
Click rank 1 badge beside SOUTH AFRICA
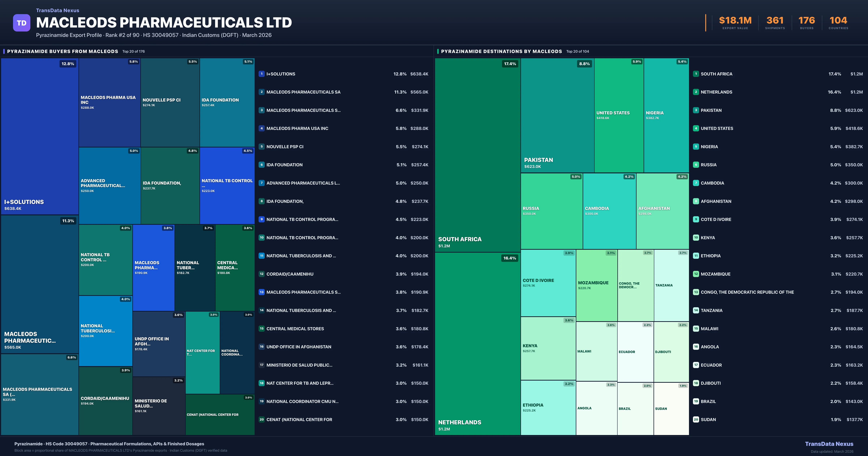[x=696, y=74]
